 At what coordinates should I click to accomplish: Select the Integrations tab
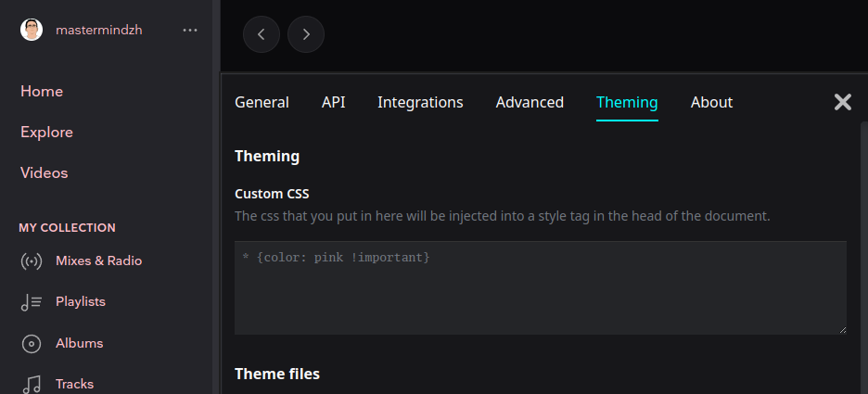coord(420,102)
